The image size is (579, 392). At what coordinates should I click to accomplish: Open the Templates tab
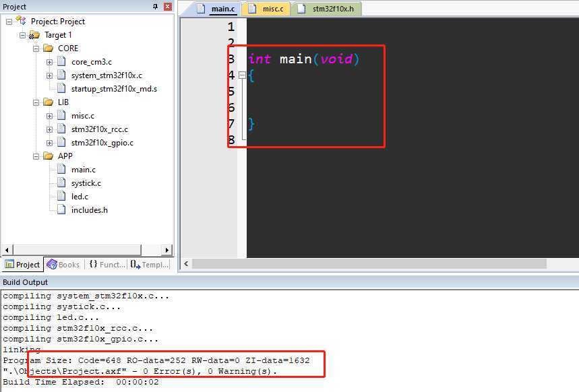(150, 265)
